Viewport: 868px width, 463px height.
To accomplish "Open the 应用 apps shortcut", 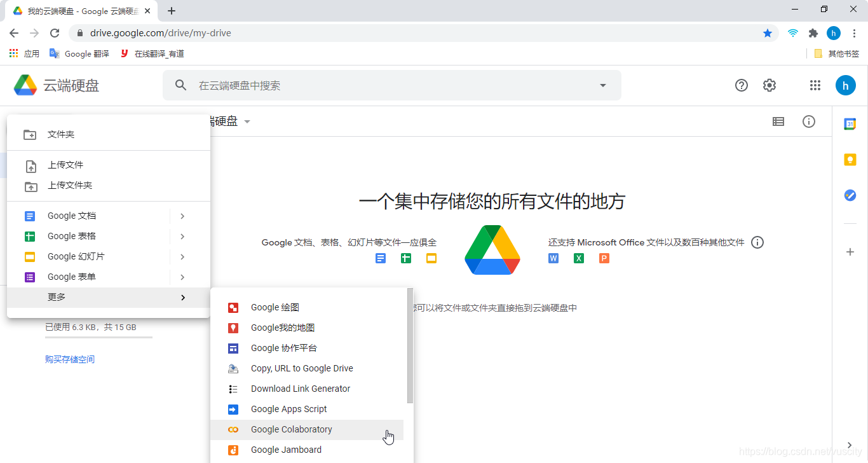I will (x=24, y=53).
